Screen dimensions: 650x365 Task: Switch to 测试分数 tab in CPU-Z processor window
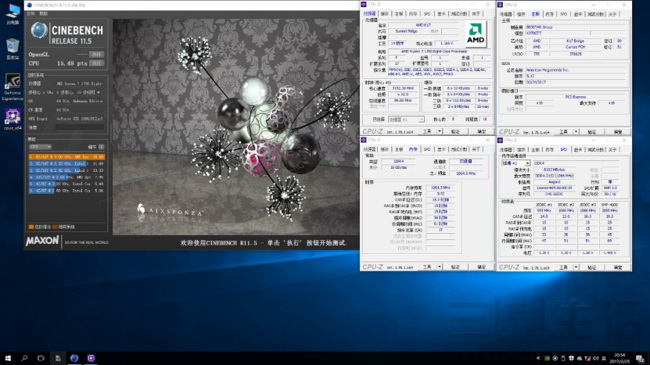point(459,14)
